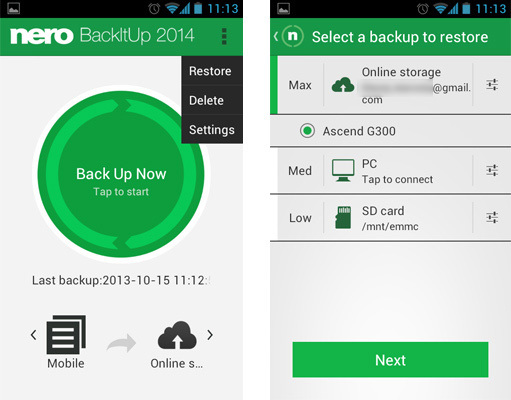Select Delete from the overflow menu

(212, 100)
